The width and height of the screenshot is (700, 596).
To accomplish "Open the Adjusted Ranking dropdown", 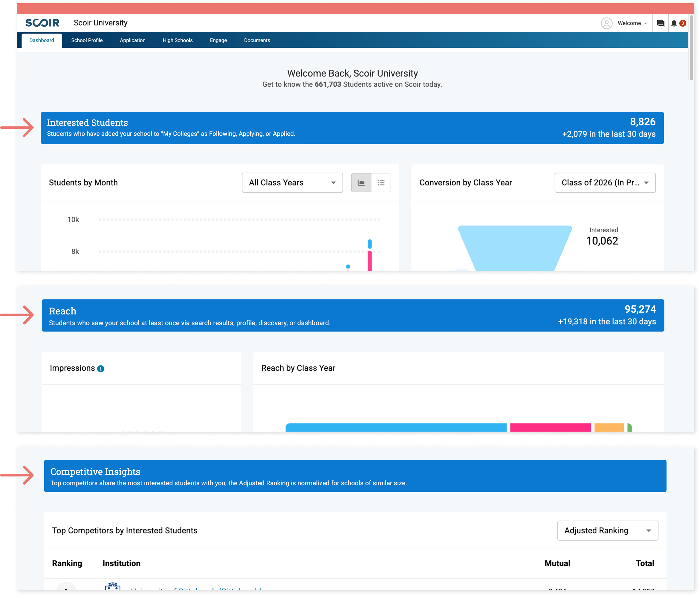I will pos(607,531).
